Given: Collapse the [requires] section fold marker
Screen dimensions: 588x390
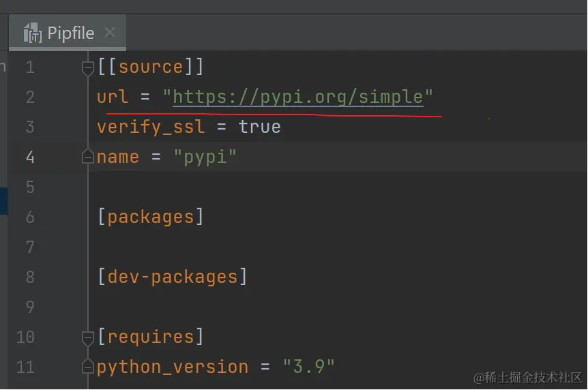Looking at the screenshot, I should [87, 337].
